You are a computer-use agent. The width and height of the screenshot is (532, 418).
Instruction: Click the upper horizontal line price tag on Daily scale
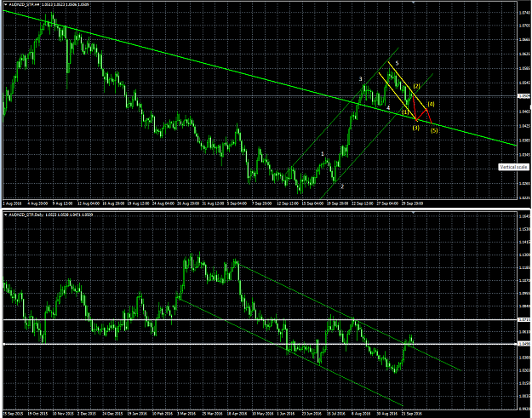524,319
